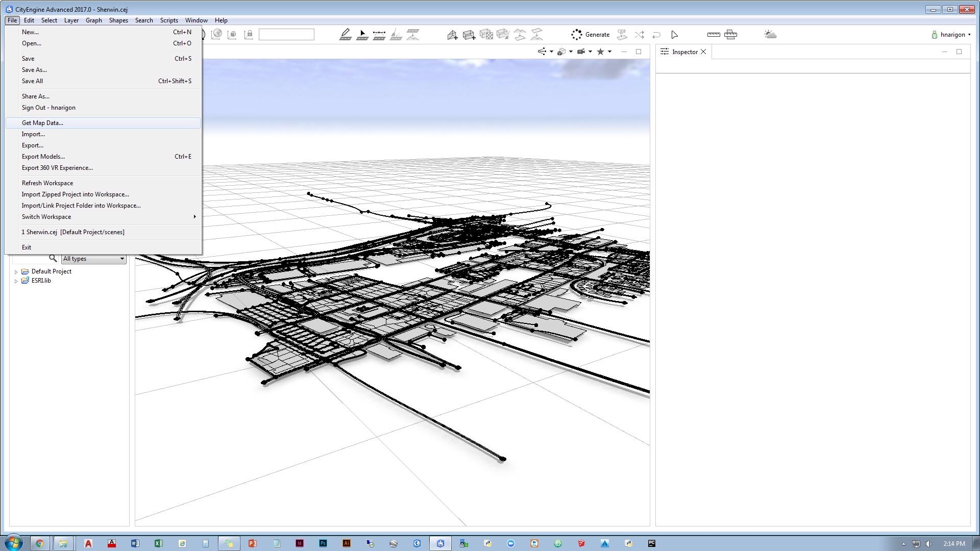Select the Inspector tab

pos(684,52)
